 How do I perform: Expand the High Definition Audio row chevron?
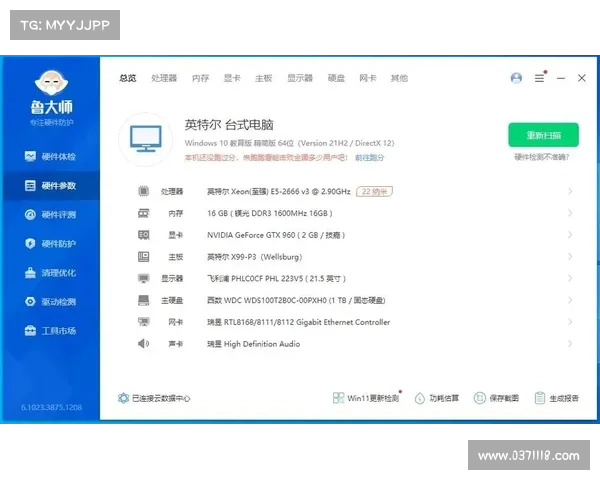click(570, 344)
